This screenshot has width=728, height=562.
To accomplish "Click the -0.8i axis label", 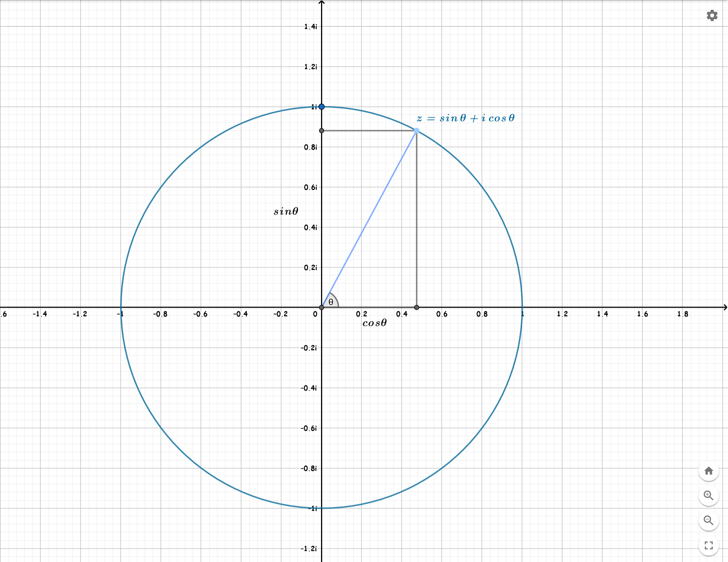I will [x=309, y=468].
